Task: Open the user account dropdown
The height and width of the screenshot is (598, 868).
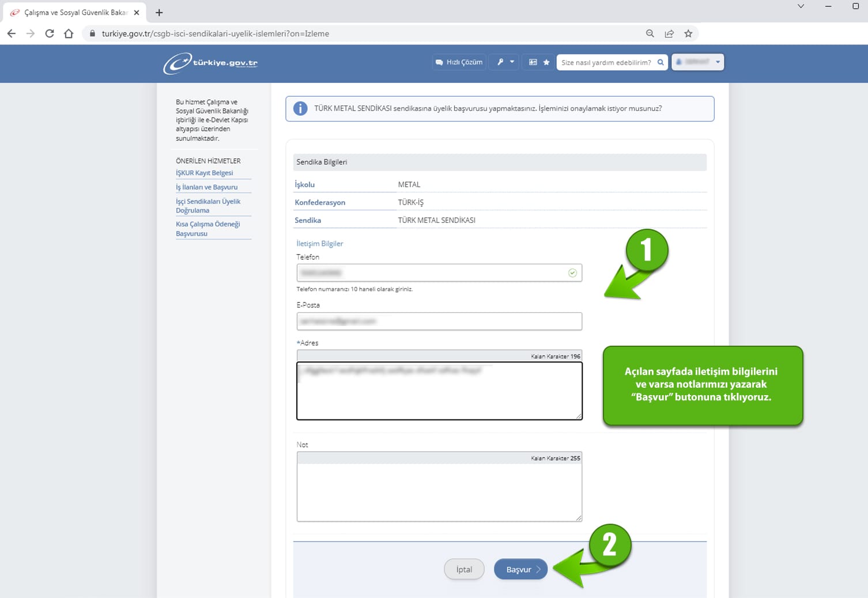Action: click(x=698, y=62)
